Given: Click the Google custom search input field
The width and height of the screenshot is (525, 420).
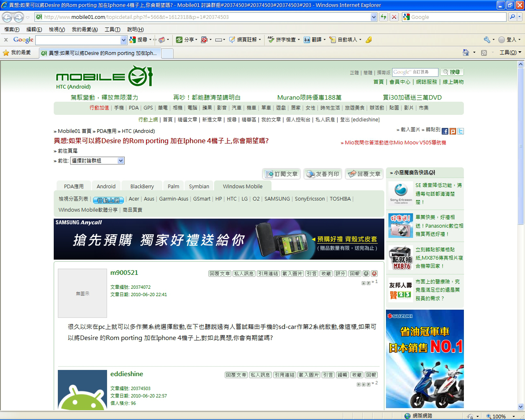Looking at the screenshot, I should tap(415, 72).
